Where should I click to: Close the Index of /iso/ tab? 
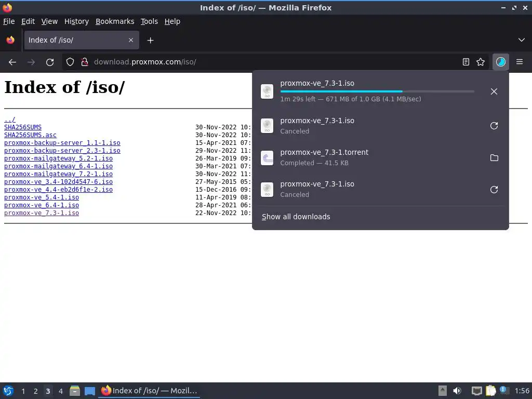131,40
